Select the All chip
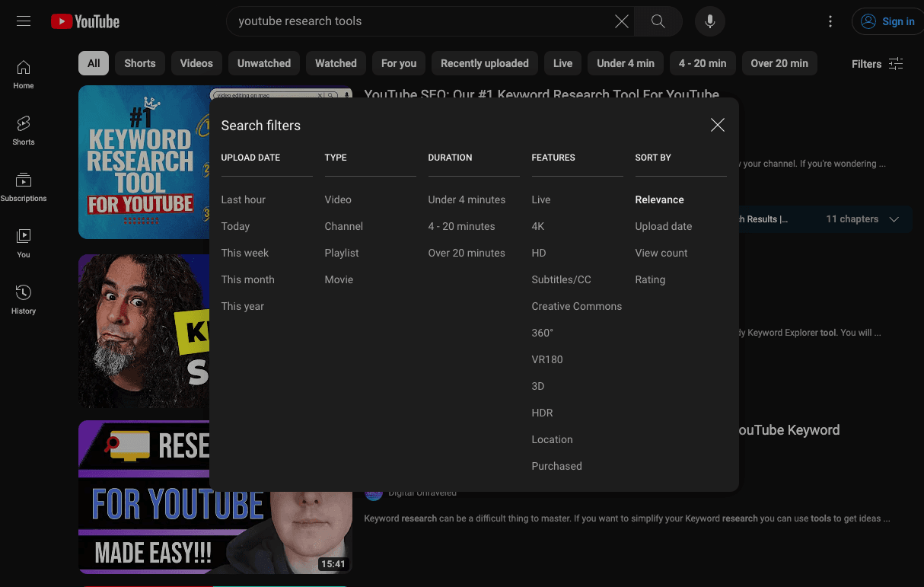Viewport: 924px width, 587px height. pyautogui.click(x=94, y=63)
